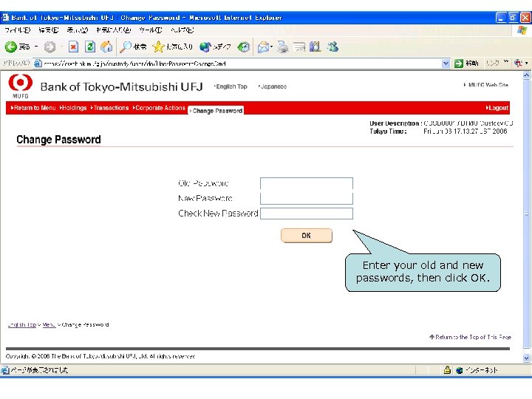Click the browser Back arrow icon
Screen dimensions: 532x399
tap(11, 47)
